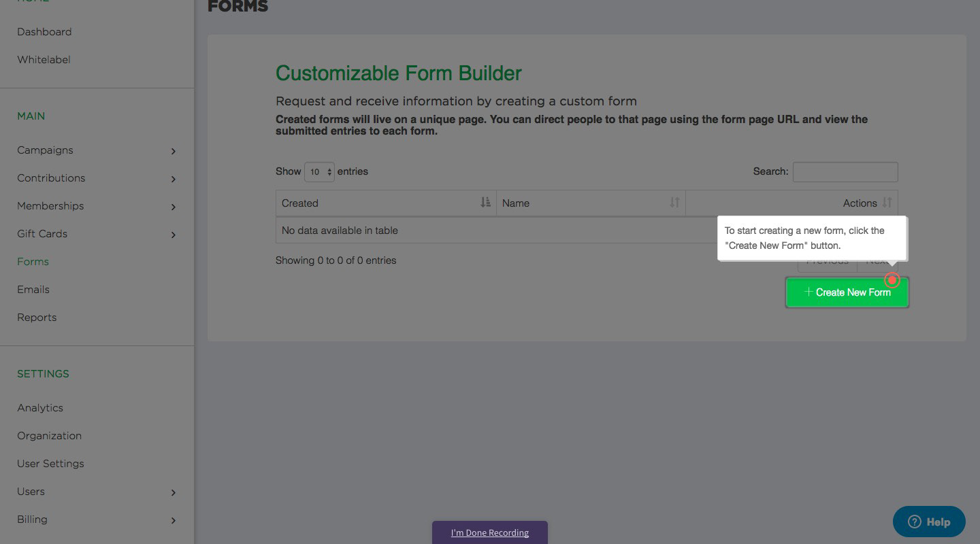
Task: Click the Previous pagination button
Action: point(828,261)
